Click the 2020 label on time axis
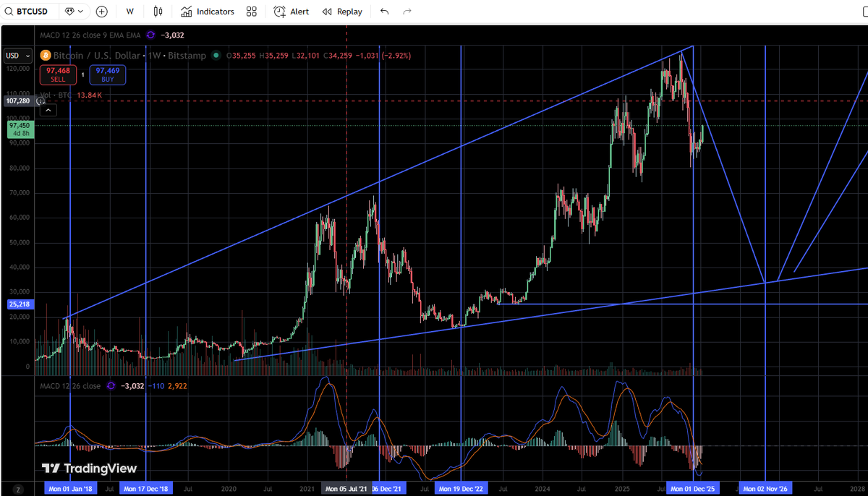This screenshot has height=496, width=868. (x=229, y=489)
